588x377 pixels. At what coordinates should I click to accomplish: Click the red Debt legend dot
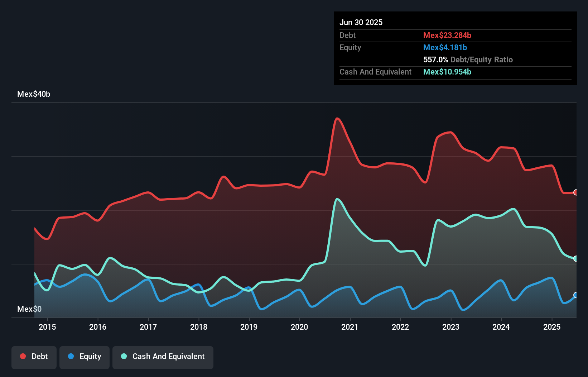click(x=23, y=356)
